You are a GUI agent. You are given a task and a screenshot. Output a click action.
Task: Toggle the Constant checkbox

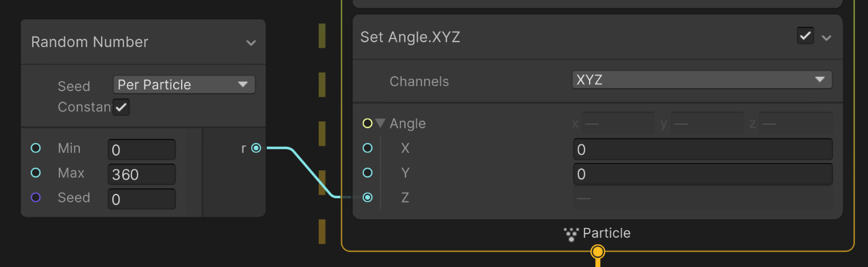point(121,107)
